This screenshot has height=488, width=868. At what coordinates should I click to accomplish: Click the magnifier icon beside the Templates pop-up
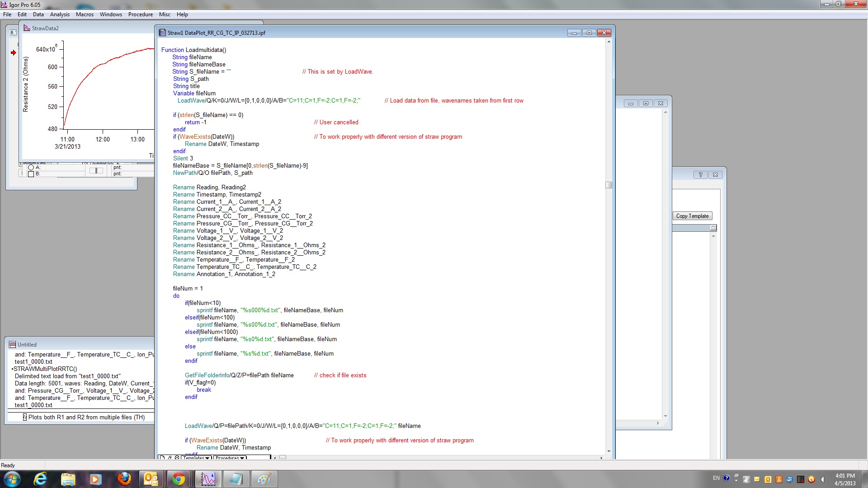(x=177, y=458)
